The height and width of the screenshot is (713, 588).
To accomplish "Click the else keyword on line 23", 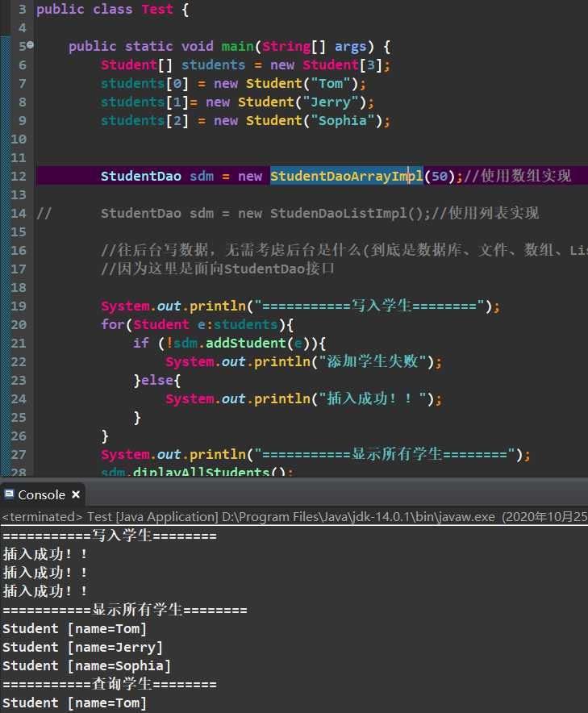I will pyautogui.click(x=157, y=380).
